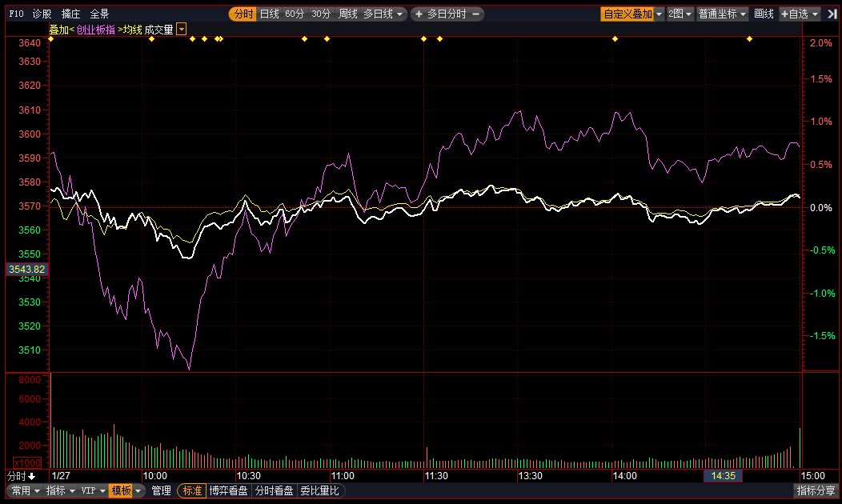Click the info marker at 11:30
The width and height of the screenshot is (842, 504).
coord(423,38)
